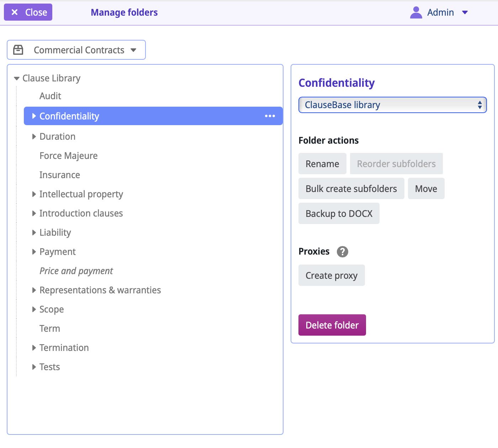Select the Price and payment proxy folder

[76, 271]
